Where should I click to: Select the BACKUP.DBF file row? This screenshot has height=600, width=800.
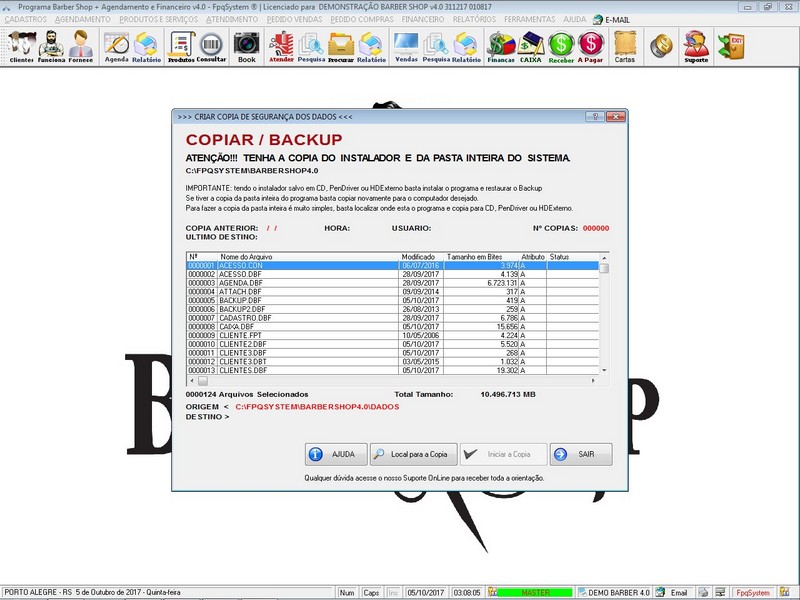pos(392,300)
